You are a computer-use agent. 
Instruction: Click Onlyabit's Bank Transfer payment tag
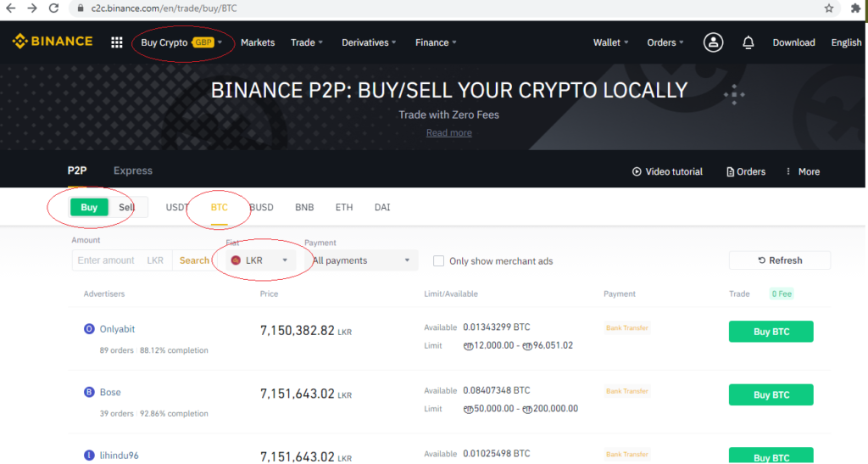626,327
